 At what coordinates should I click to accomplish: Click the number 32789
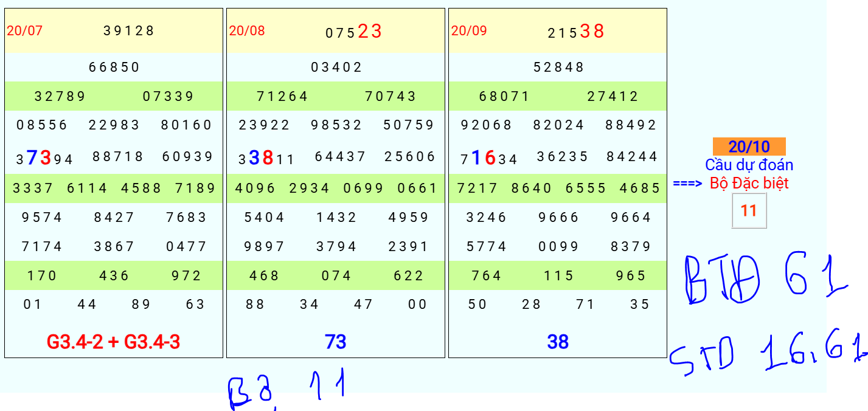pos(60,96)
